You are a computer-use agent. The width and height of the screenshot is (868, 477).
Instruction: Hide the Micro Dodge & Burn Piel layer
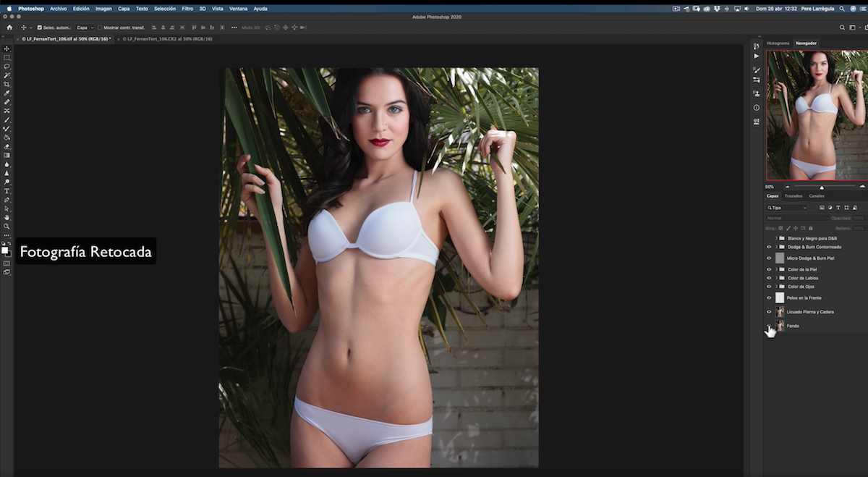point(769,258)
